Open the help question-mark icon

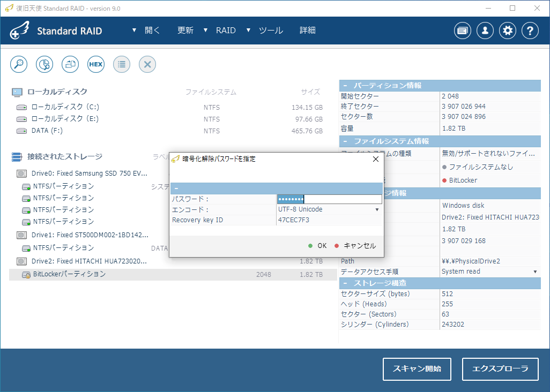[x=530, y=31]
